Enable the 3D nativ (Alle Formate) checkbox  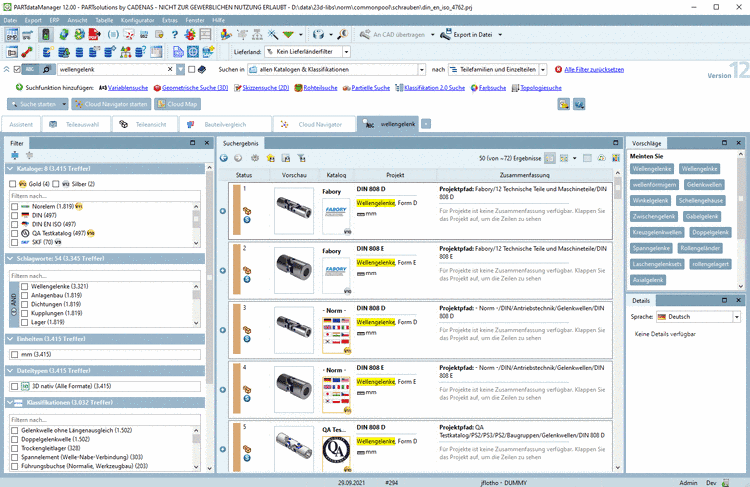pos(13,385)
